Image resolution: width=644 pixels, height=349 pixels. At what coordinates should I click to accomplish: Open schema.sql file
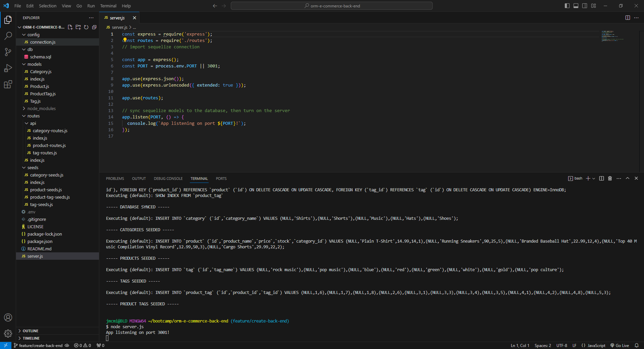click(57, 57)
